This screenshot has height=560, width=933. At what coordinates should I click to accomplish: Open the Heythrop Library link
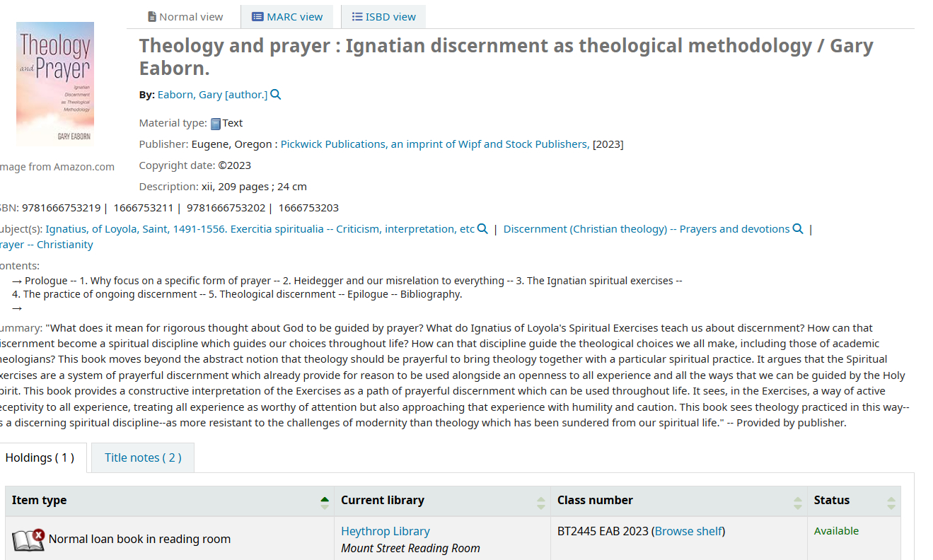386,531
